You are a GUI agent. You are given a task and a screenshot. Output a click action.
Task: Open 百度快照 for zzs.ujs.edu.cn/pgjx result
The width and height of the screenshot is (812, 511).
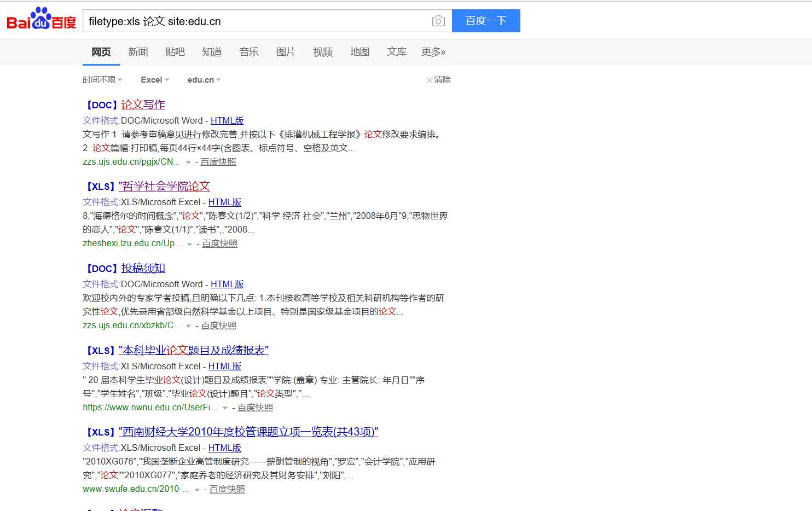(218, 162)
